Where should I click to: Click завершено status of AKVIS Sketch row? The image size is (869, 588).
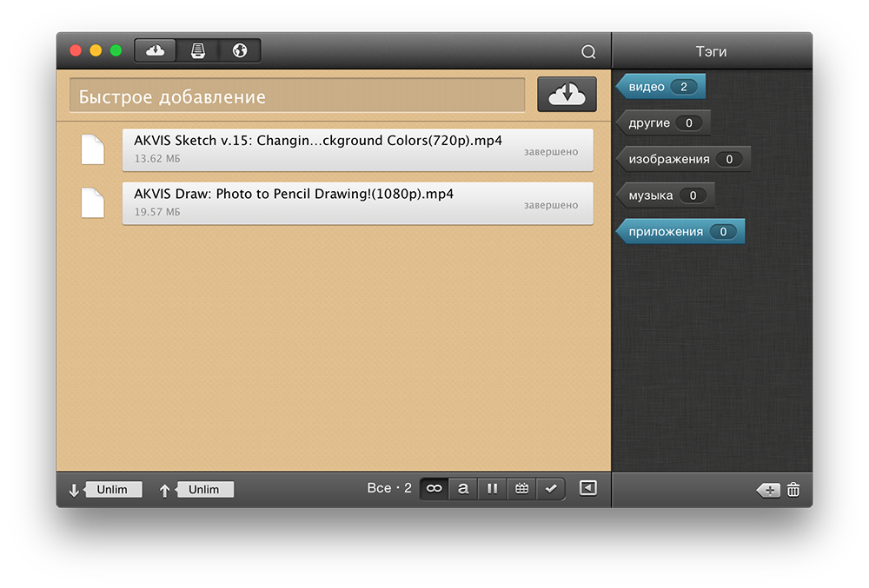click(551, 152)
